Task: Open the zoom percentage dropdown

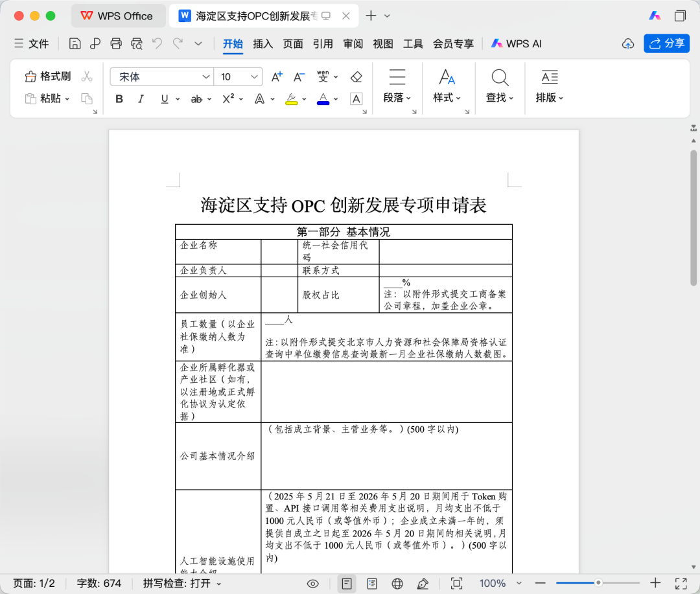Action: click(519, 583)
